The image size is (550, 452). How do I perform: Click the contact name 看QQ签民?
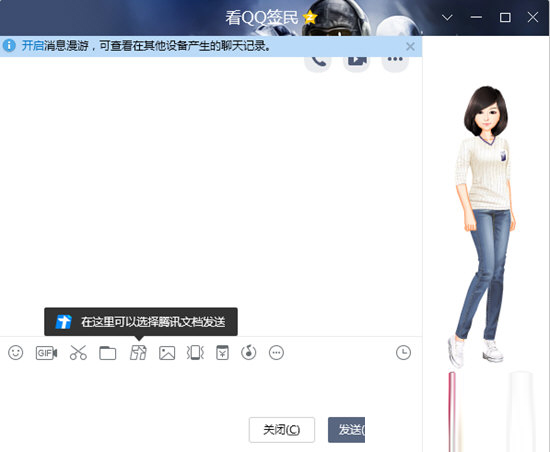coord(262,18)
